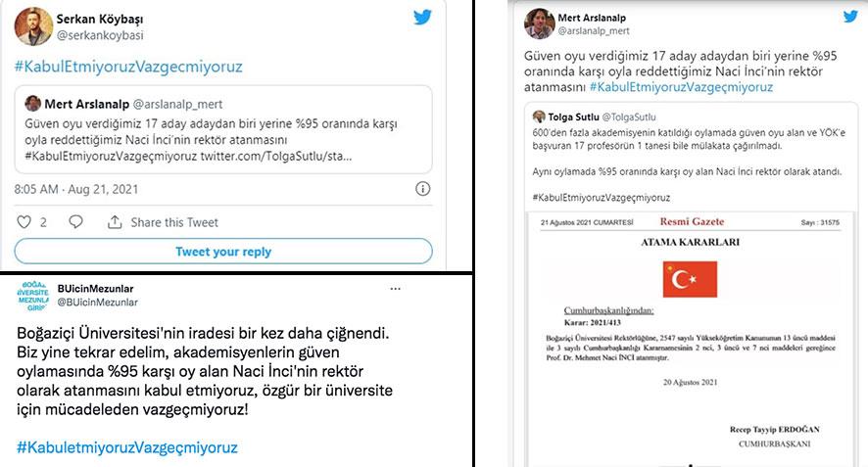The image size is (868, 467).
Task: Click the Tweet your reply button
Action: (x=223, y=252)
